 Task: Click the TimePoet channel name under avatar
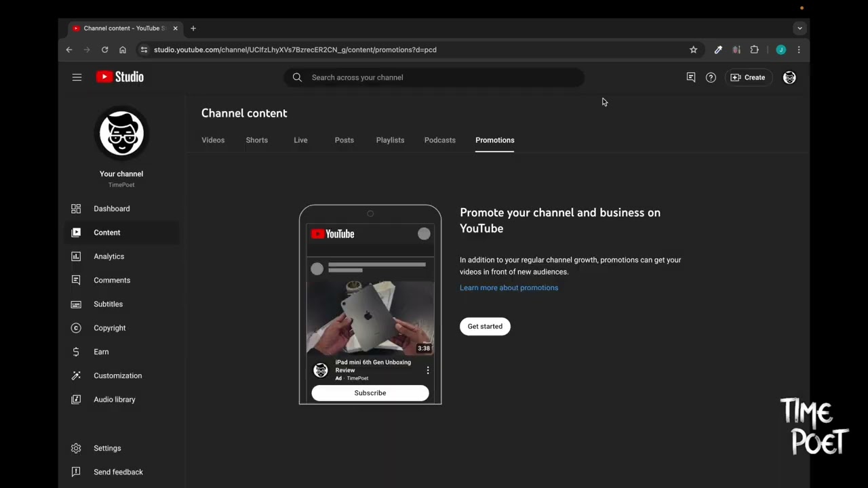121,185
